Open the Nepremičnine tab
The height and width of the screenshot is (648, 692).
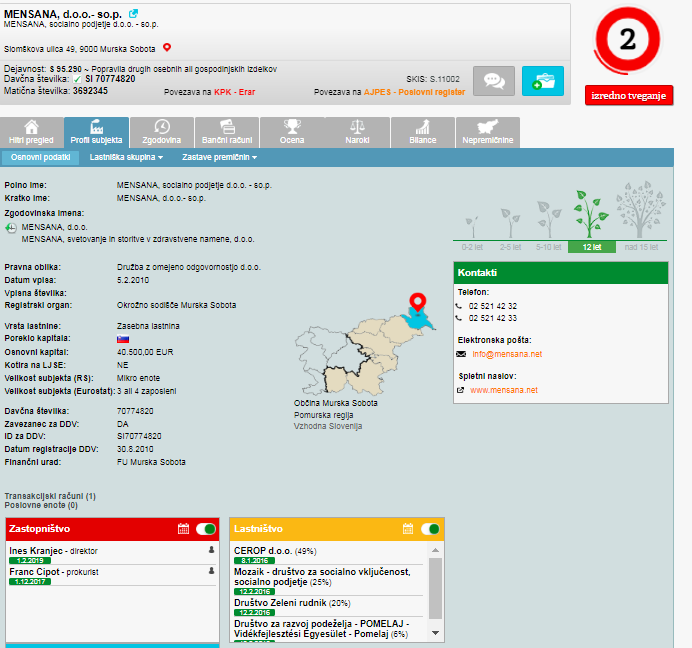(x=489, y=132)
